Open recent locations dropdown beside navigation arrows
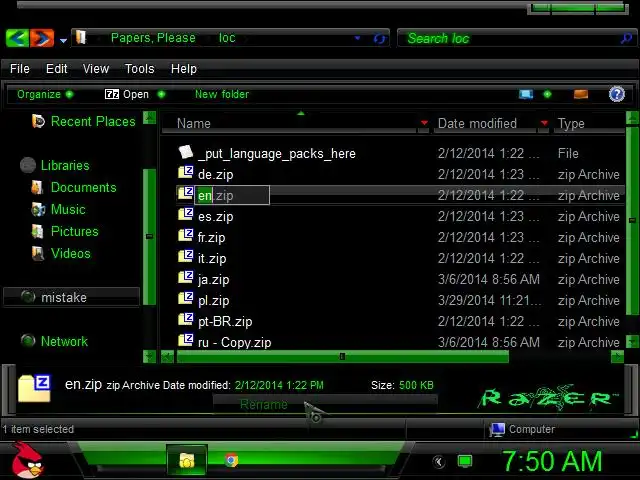 63,40
